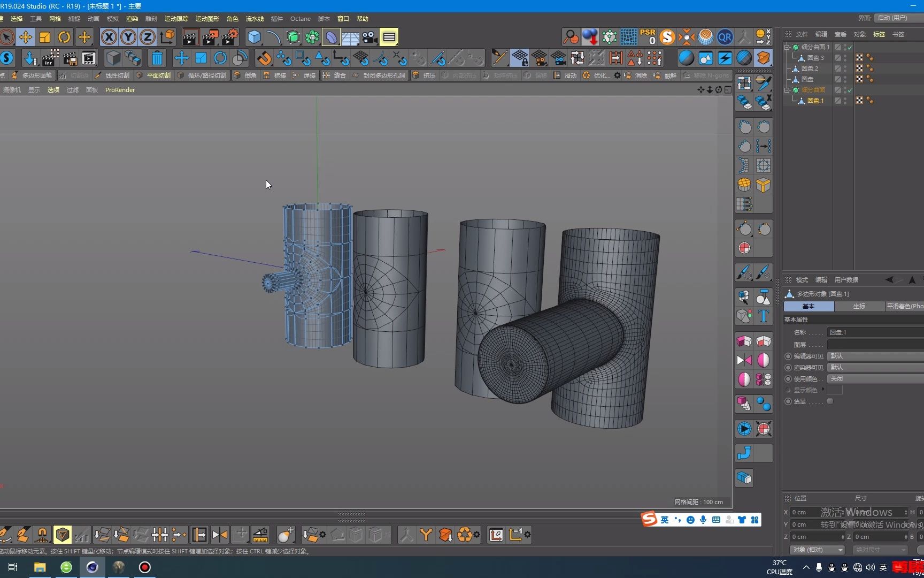924x578 pixels.
Task: Open the 运动图形 menu
Action: coord(207,19)
